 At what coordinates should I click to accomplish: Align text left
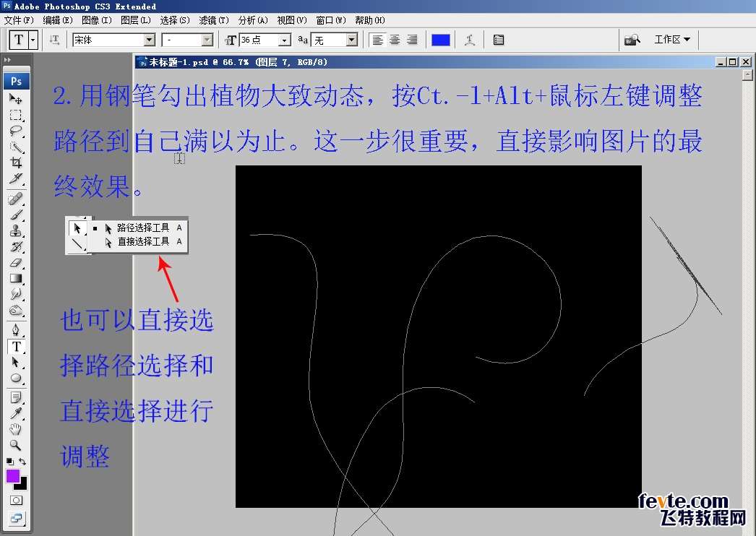[378, 40]
